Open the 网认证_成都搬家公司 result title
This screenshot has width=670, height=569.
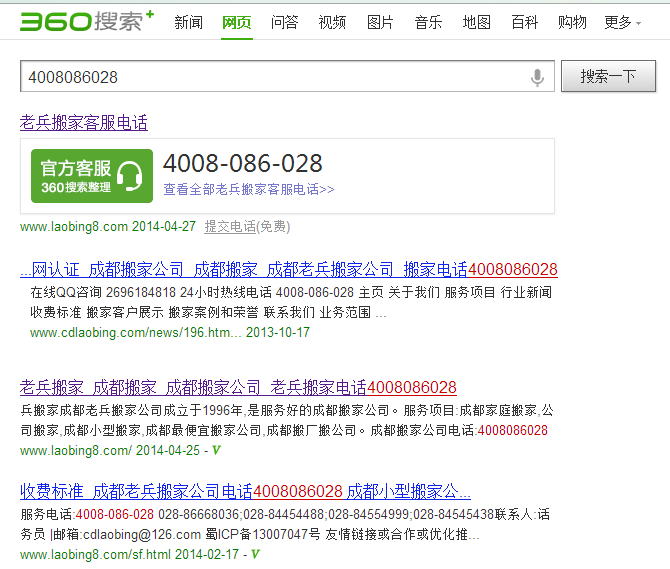tap(289, 270)
